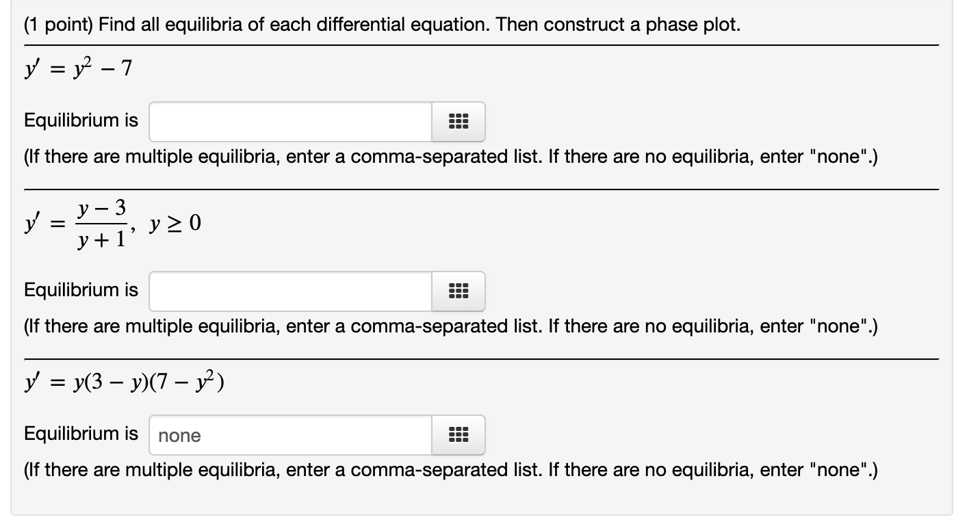
Task: Click the first "Equilibrium is" label
Action: [x=81, y=121]
